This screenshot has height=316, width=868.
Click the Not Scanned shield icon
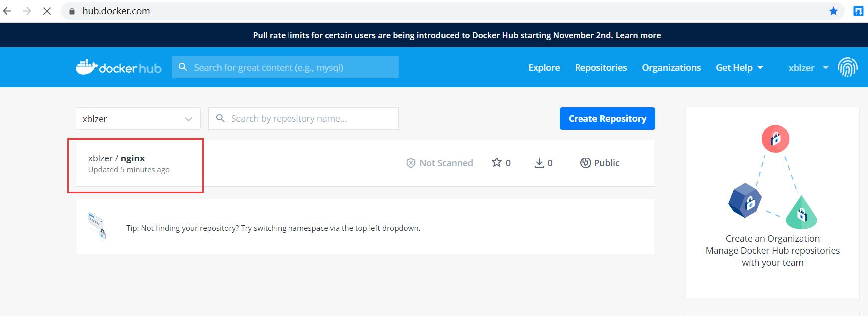click(411, 163)
